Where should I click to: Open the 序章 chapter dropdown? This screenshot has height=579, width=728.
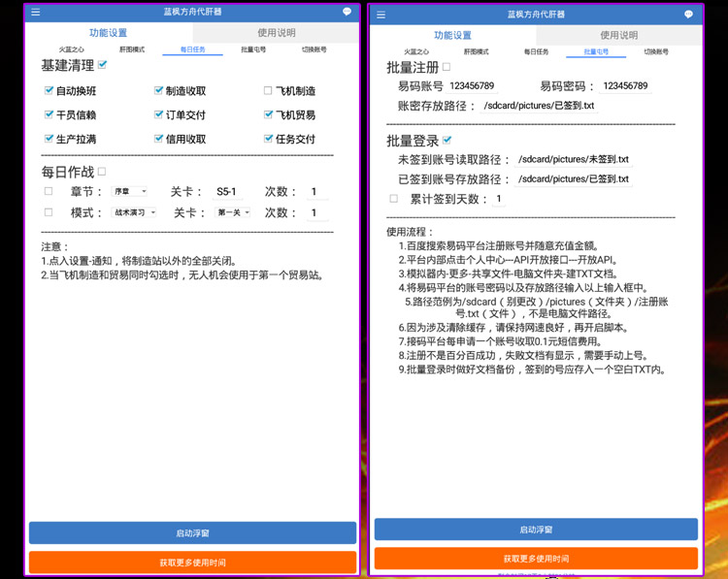[x=129, y=191]
